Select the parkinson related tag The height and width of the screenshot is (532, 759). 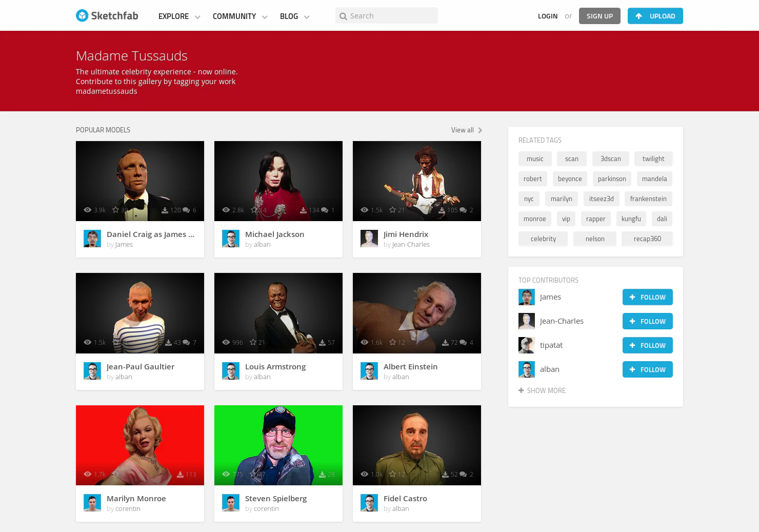612,179
